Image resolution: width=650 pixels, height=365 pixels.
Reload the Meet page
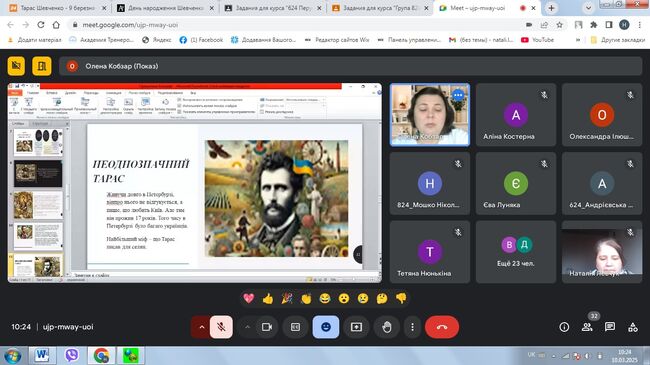click(x=41, y=25)
